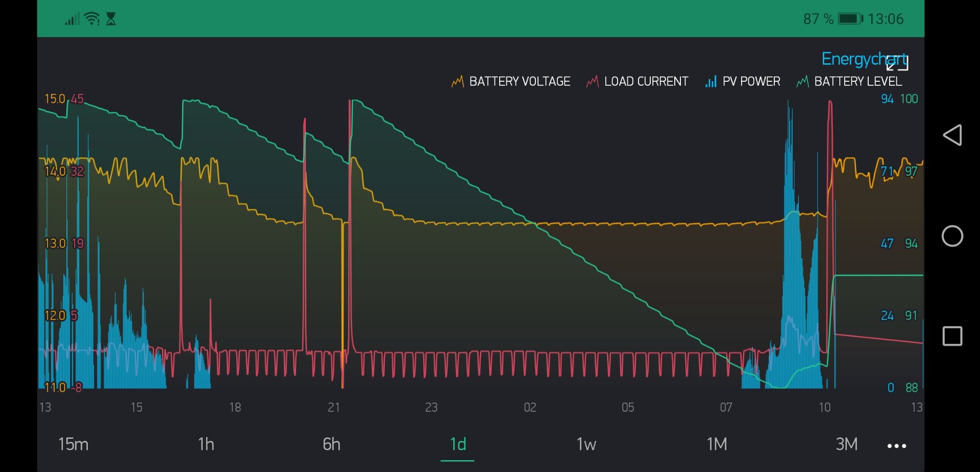Toggle the PV POWER bar chart icon

coord(710,82)
